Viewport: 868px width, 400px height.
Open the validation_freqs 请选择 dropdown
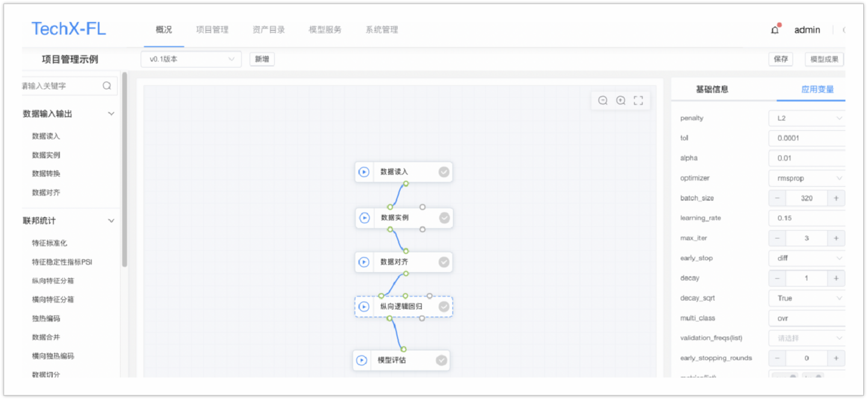807,338
